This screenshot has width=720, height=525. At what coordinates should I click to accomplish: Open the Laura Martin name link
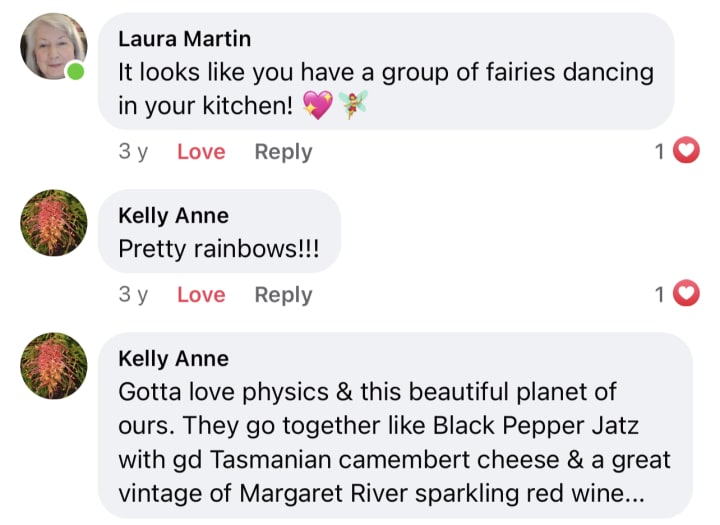185,39
